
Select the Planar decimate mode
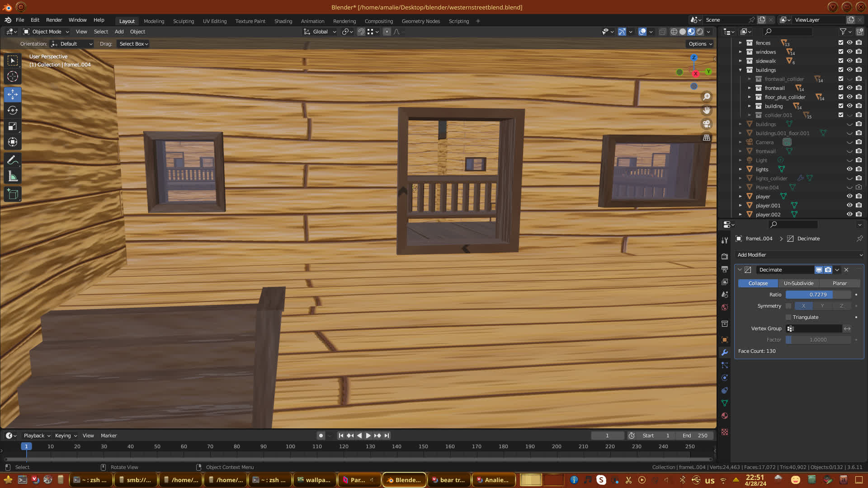pyautogui.click(x=839, y=283)
